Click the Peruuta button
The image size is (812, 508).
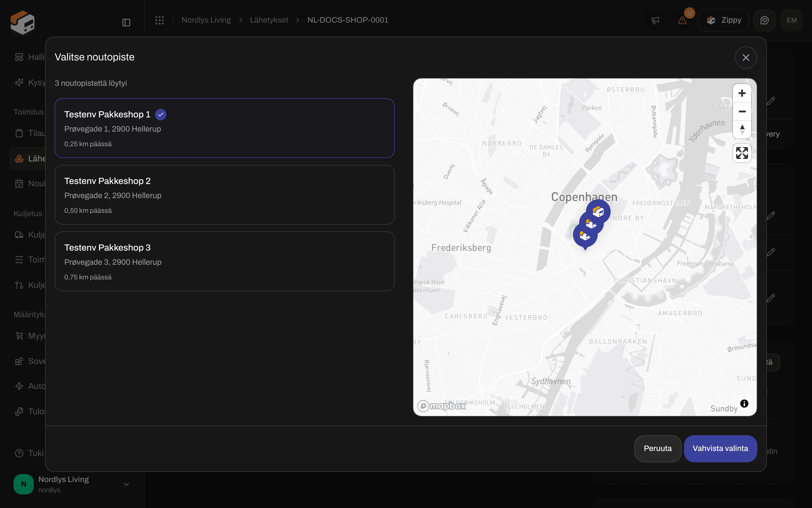pos(658,448)
